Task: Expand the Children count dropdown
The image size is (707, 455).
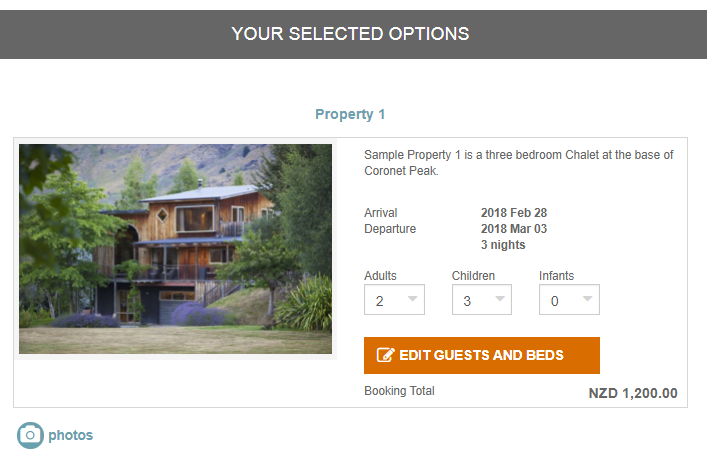Action: pyautogui.click(x=482, y=299)
